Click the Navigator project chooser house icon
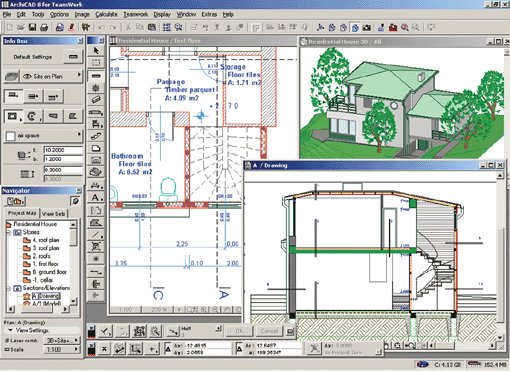The width and height of the screenshot is (510, 371). click(x=15, y=201)
